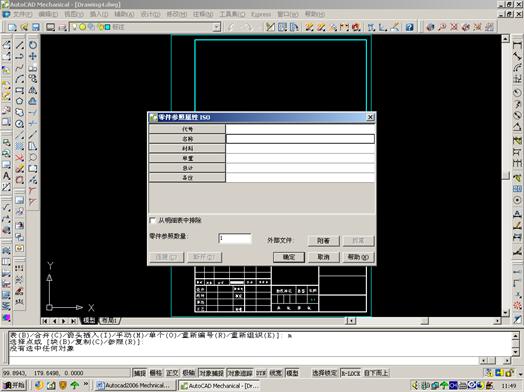This screenshot has height=392, width=524.
Task: Open the 帮助 Help menu
Action: click(315, 14)
